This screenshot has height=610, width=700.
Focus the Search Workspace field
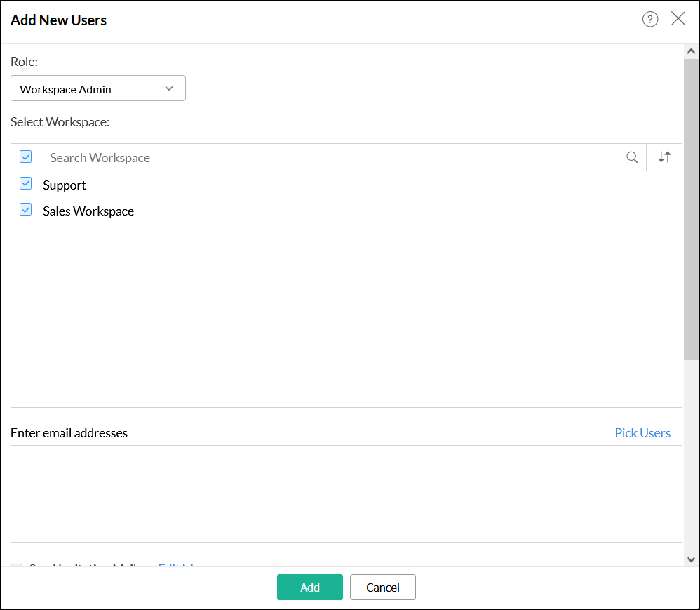click(333, 158)
